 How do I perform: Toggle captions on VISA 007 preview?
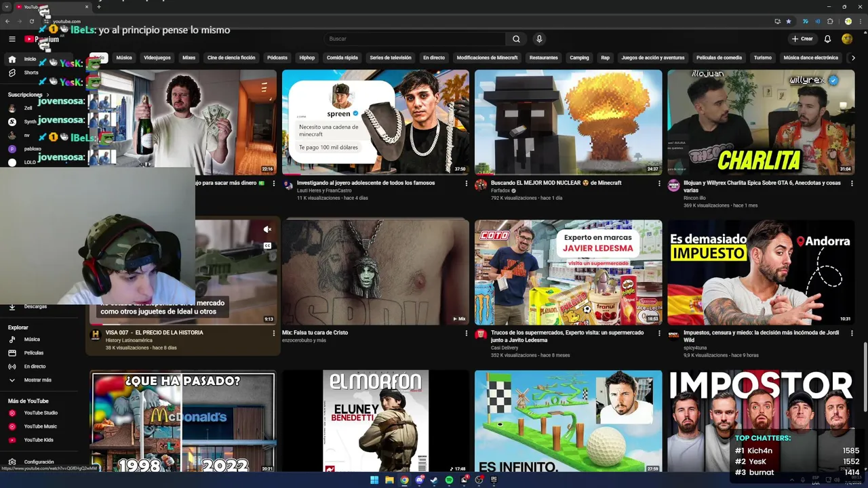click(267, 245)
